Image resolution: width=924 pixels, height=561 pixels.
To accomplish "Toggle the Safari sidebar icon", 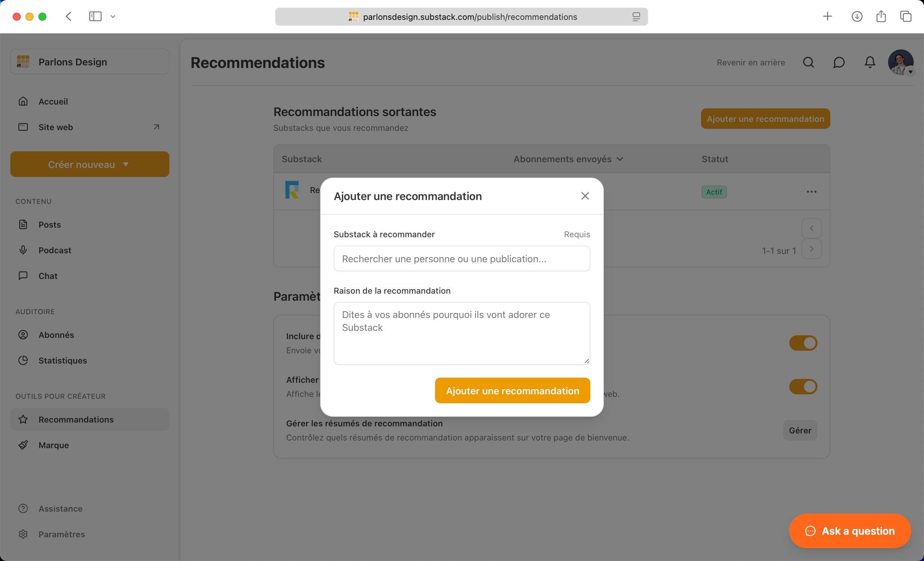I will click(95, 16).
